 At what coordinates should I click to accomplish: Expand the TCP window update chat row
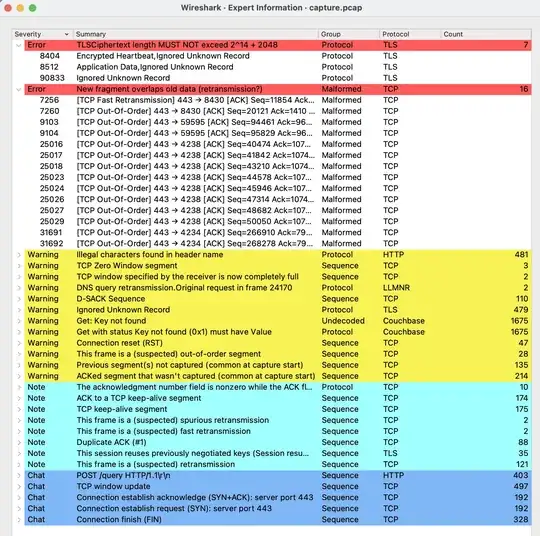(19, 486)
